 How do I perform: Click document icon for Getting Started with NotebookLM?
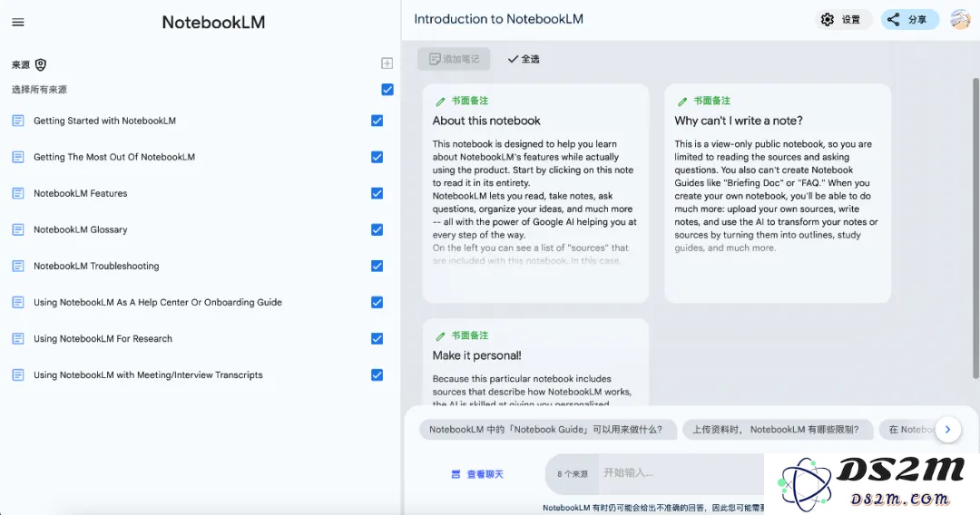[18, 121]
